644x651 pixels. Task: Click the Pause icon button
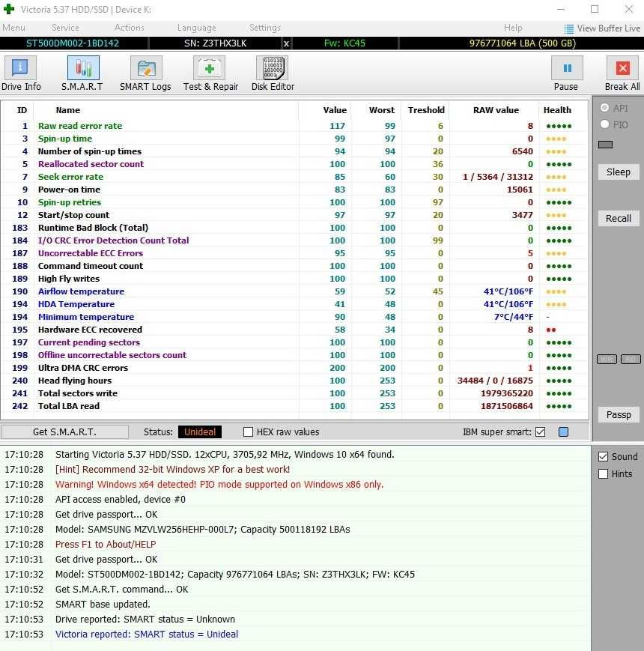pyautogui.click(x=567, y=67)
